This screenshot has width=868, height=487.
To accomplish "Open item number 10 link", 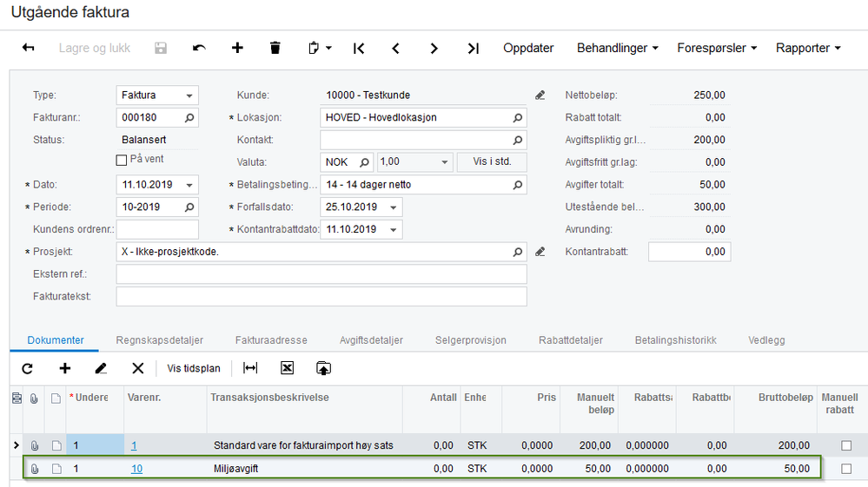I will coord(136,469).
